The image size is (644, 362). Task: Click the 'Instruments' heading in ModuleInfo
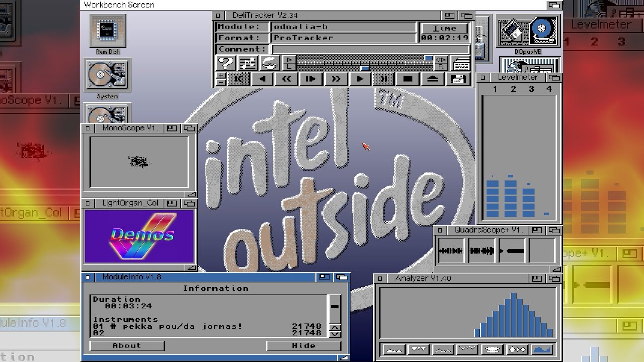pos(125,319)
